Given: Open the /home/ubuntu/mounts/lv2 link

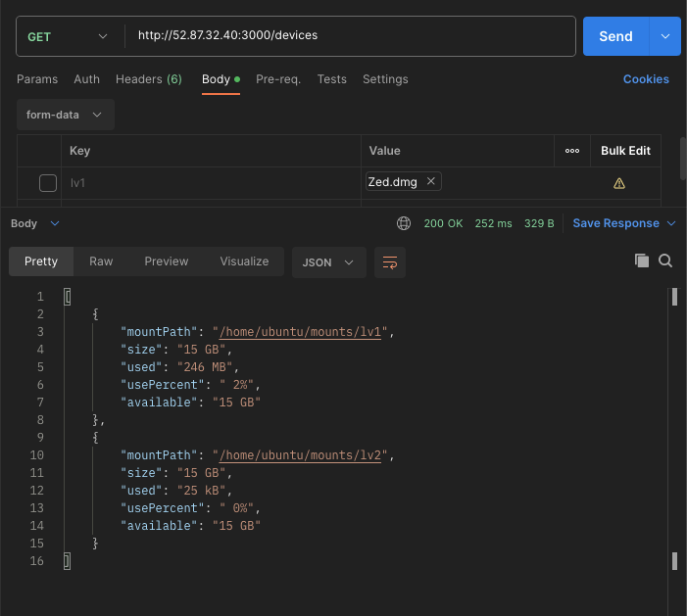Looking at the screenshot, I should tap(300, 455).
